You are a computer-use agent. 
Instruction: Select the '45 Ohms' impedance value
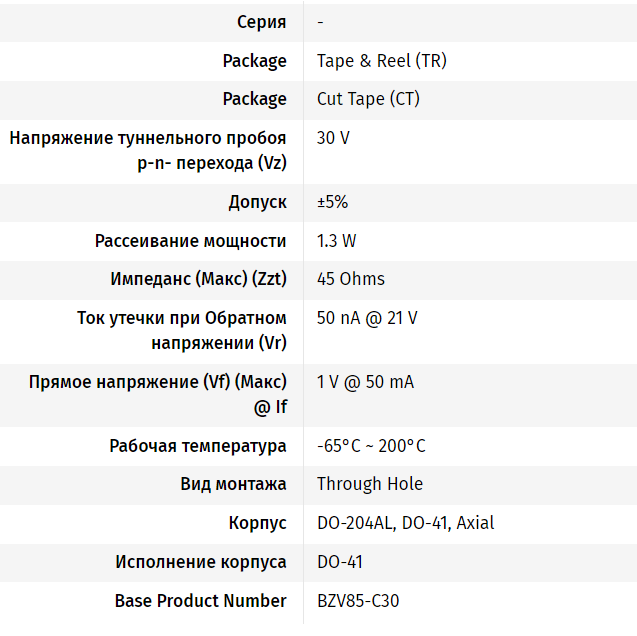pyautogui.click(x=350, y=279)
